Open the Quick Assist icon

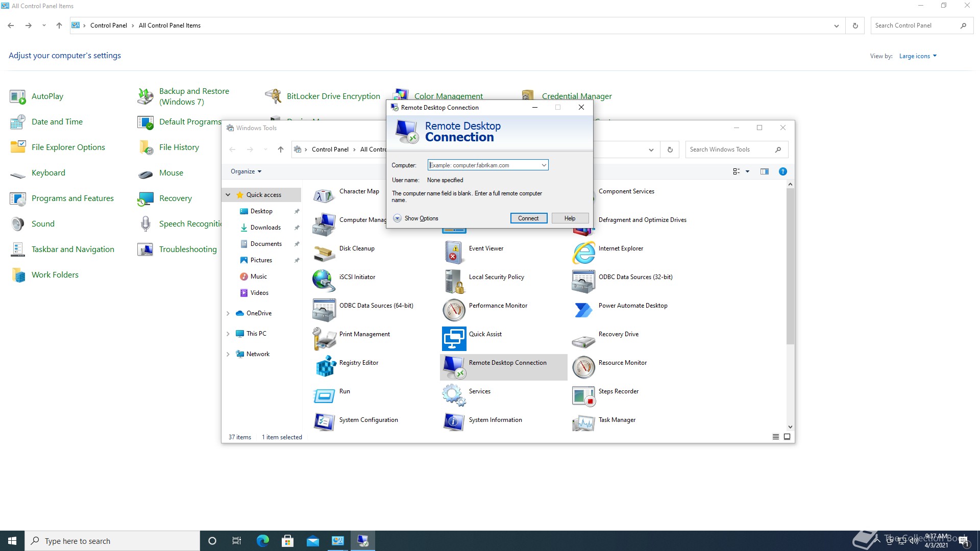click(x=454, y=339)
